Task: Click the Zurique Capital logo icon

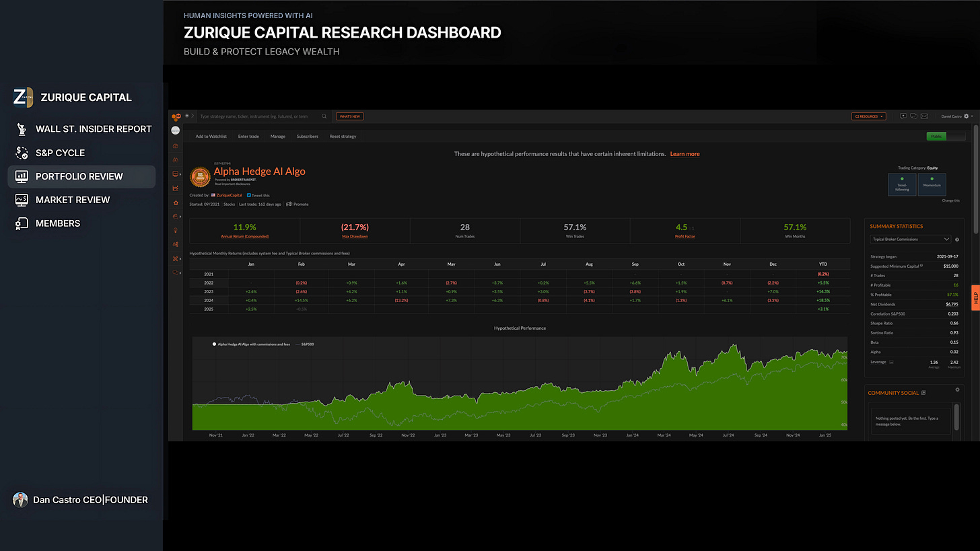Action: tap(23, 97)
